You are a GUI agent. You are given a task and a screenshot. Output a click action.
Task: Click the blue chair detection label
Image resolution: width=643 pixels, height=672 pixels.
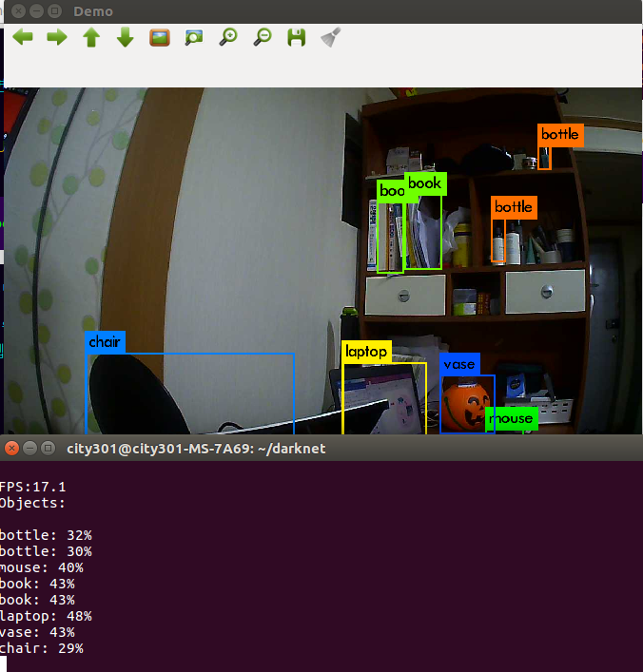(x=105, y=342)
